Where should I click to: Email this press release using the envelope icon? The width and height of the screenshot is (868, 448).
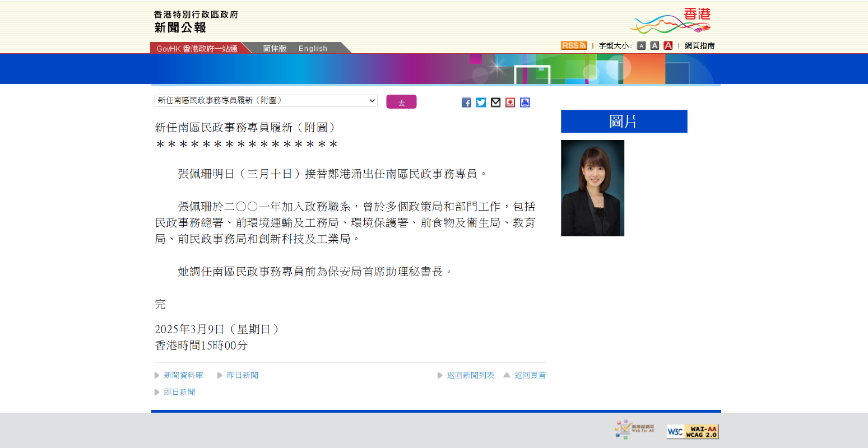tap(495, 102)
